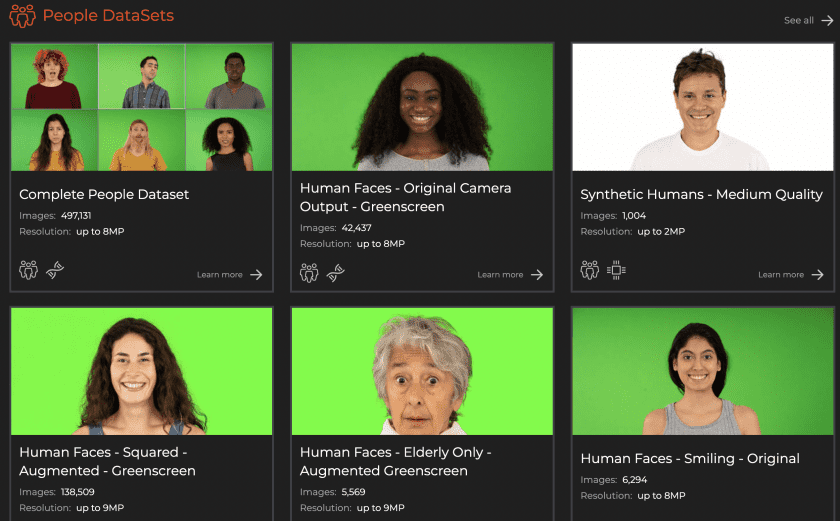
Task: Click the DNA icon on Original Camera Output card
Action: click(335, 273)
